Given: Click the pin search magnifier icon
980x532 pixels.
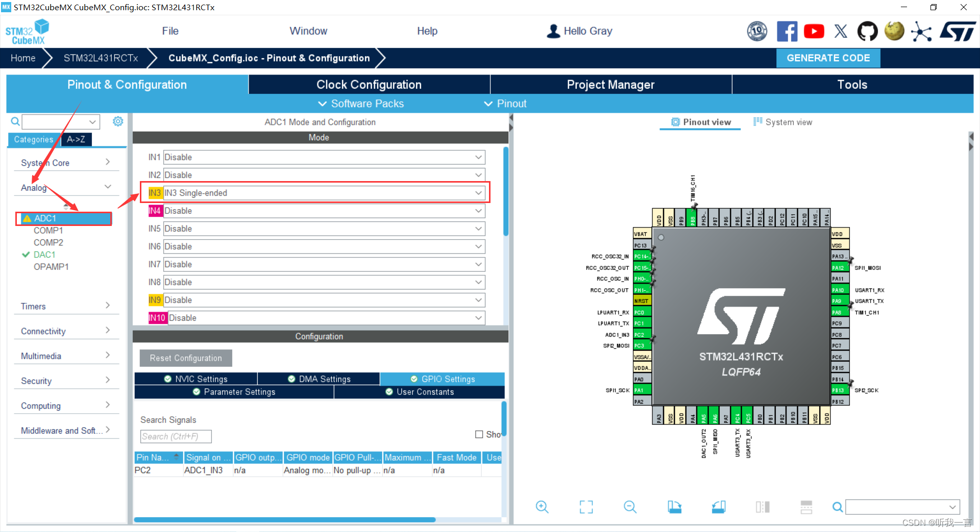Looking at the screenshot, I should point(838,507).
